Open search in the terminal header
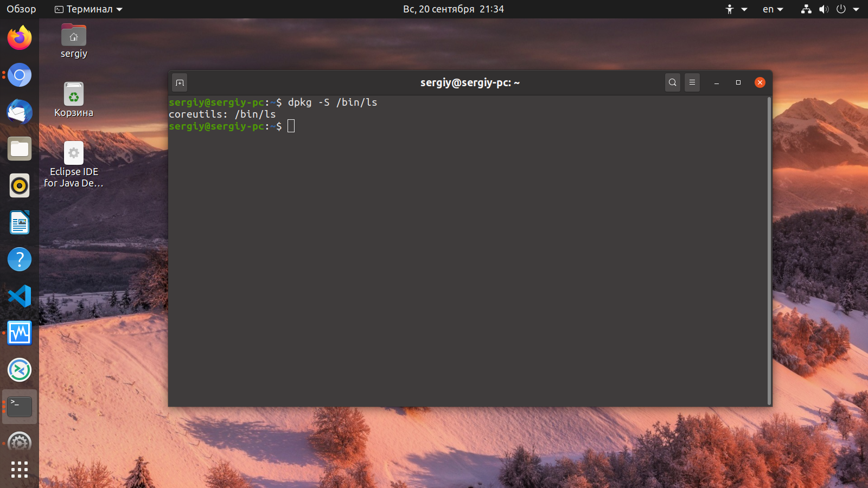Viewport: 868px width, 488px height. point(673,82)
